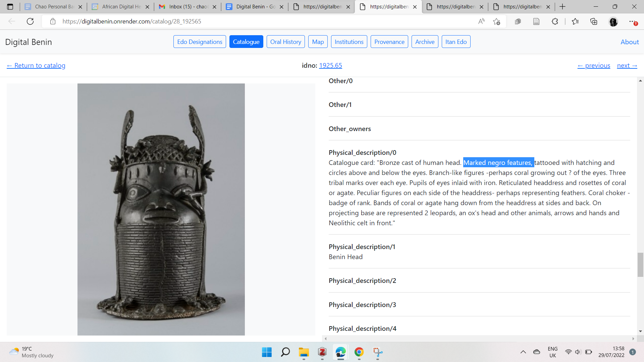The image size is (644, 362).
Task: Open the browser profile avatar
Action: tap(613, 22)
